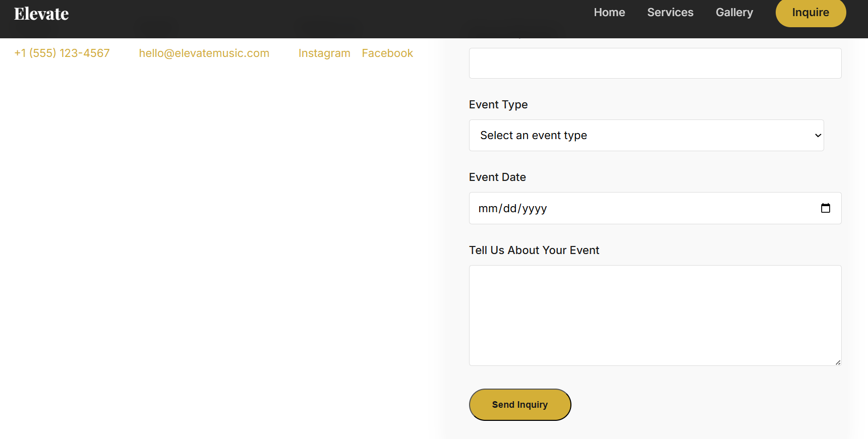Go to the Home page

point(609,13)
